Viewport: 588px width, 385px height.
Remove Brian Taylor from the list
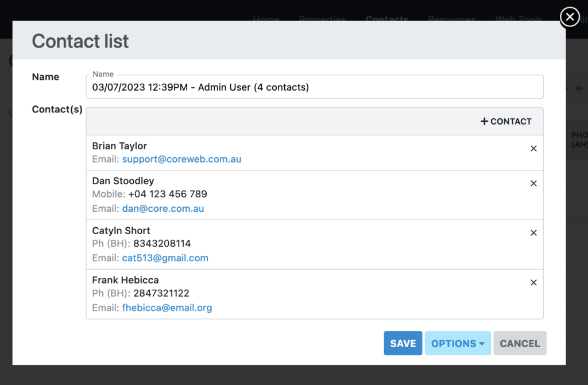(533, 149)
